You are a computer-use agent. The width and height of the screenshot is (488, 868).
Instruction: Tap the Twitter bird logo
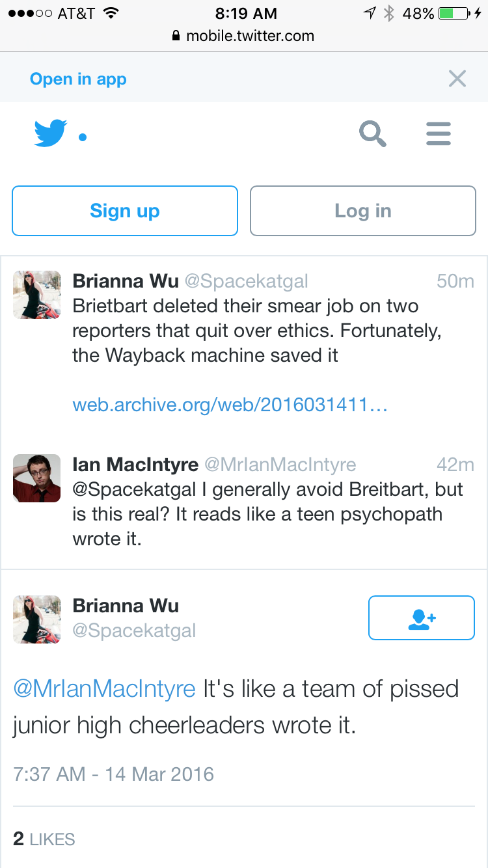click(x=50, y=133)
